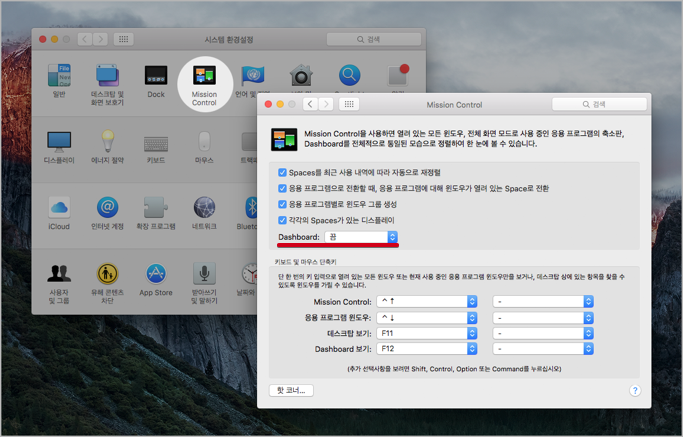Open 응용 프로그램 윈도우 keyboard shortcut dropdown

point(427,318)
